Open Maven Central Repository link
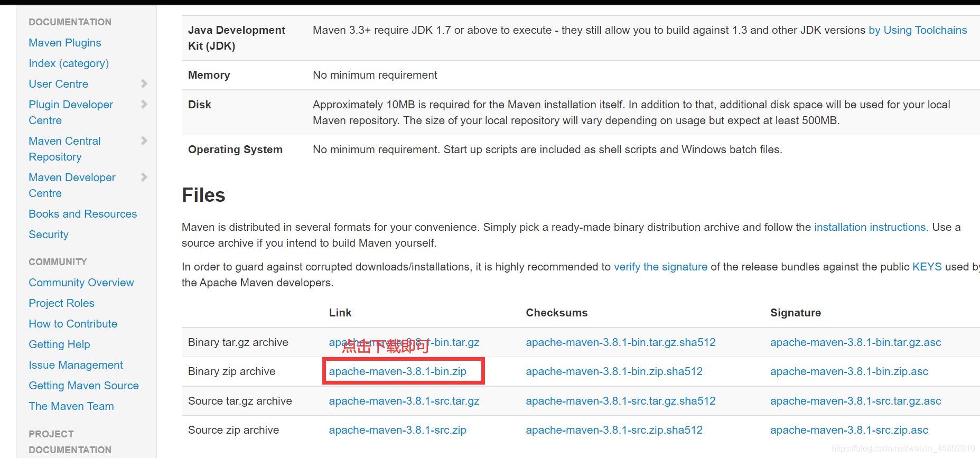The height and width of the screenshot is (458, 980). (64, 149)
